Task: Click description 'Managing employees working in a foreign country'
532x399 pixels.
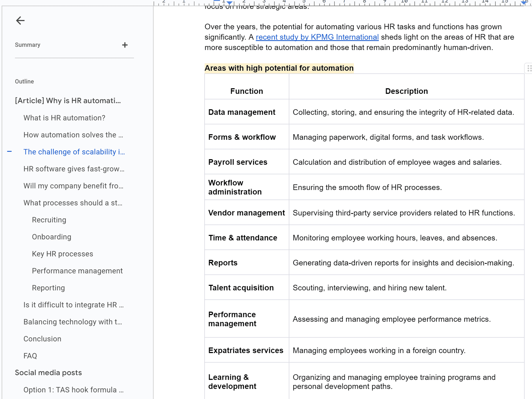Action: pos(379,350)
